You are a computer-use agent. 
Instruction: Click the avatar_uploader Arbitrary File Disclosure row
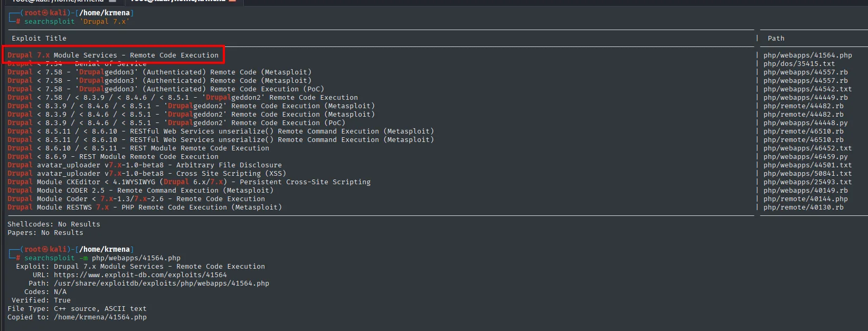tap(145, 165)
